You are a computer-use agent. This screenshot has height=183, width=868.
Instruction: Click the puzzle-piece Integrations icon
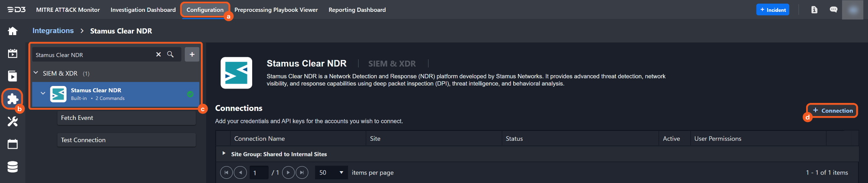[13, 99]
